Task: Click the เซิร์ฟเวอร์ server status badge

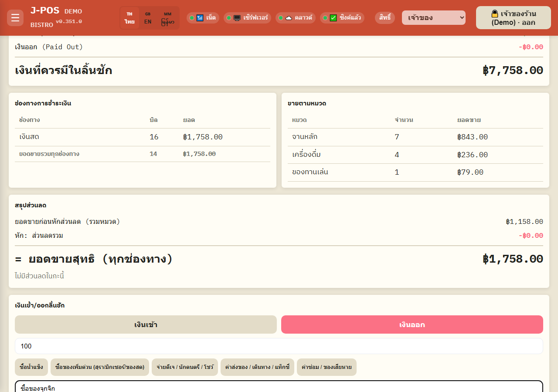Action: [248, 18]
